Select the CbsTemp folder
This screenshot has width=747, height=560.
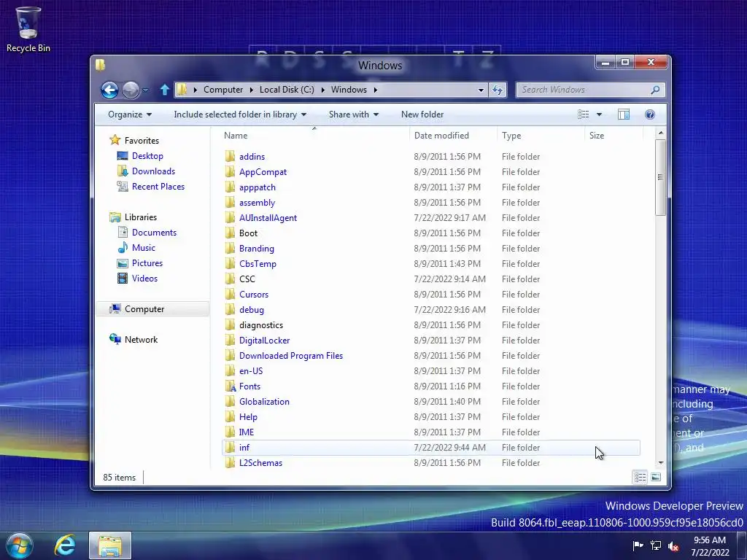click(258, 263)
